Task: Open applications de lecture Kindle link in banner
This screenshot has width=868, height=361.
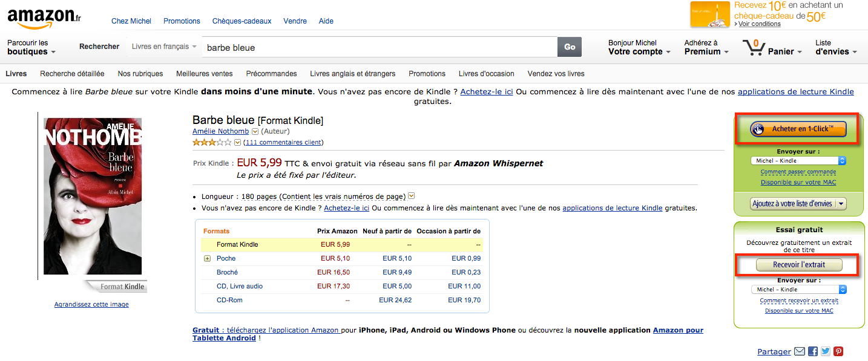Action: 796,92
